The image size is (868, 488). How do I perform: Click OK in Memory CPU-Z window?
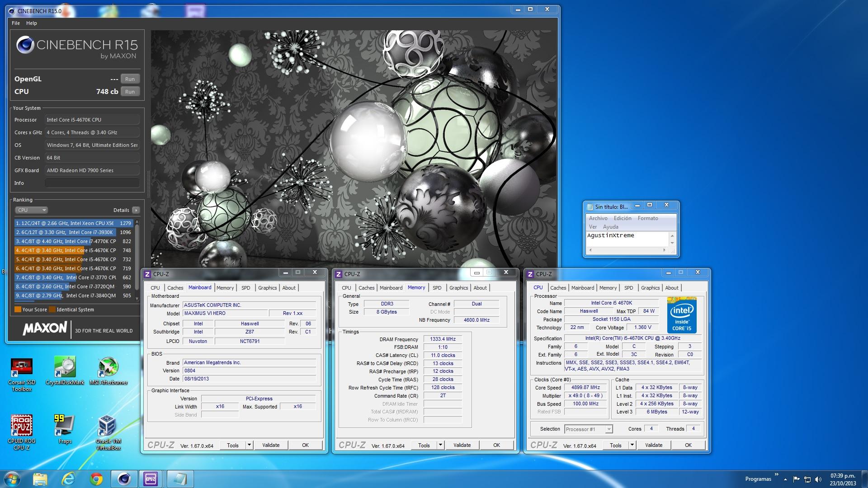click(496, 445)
